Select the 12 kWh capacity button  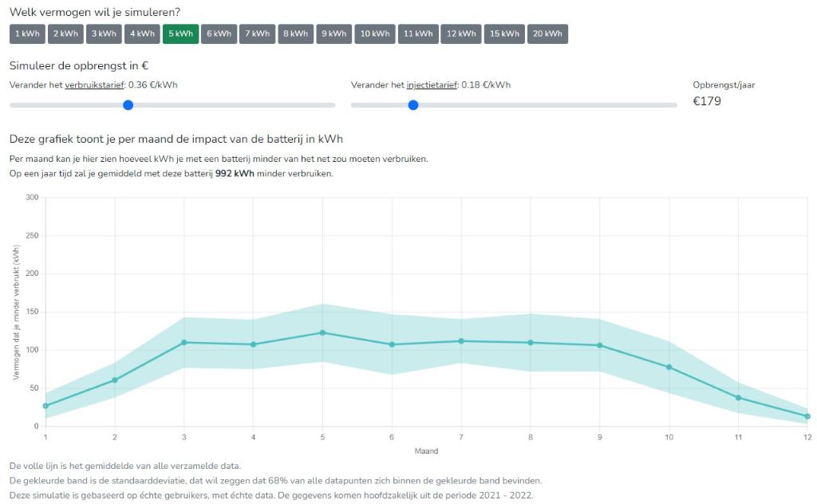click(461, 33)
